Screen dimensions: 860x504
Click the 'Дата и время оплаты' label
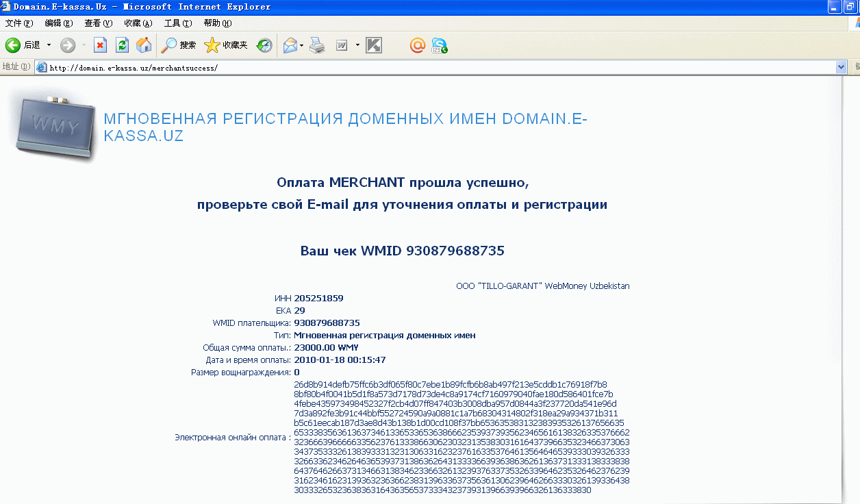coord(249,360)
